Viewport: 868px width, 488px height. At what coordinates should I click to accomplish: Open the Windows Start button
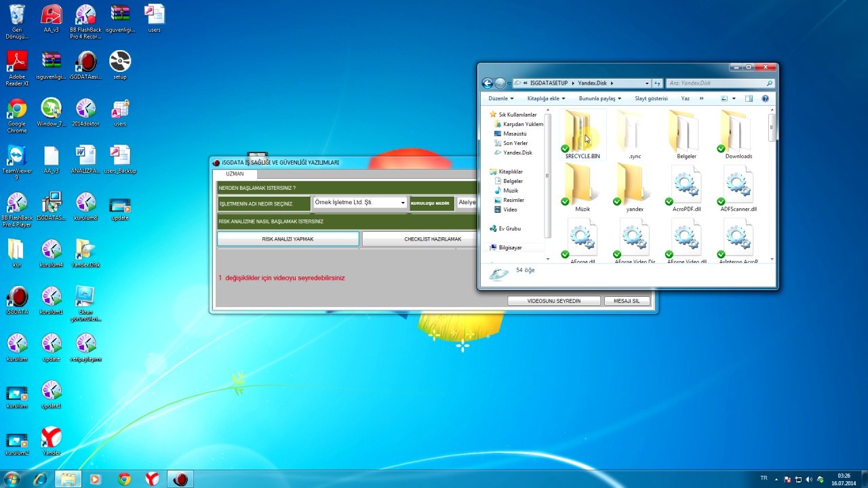13,479
